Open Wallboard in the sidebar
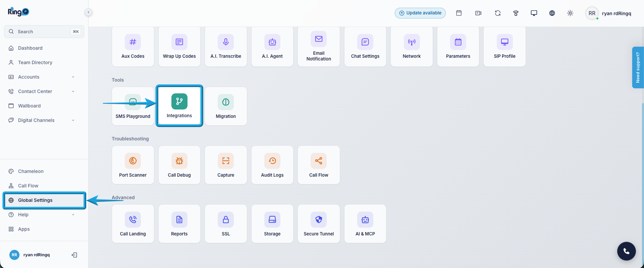This screenshot has height=268, width=644. (44, 106)
